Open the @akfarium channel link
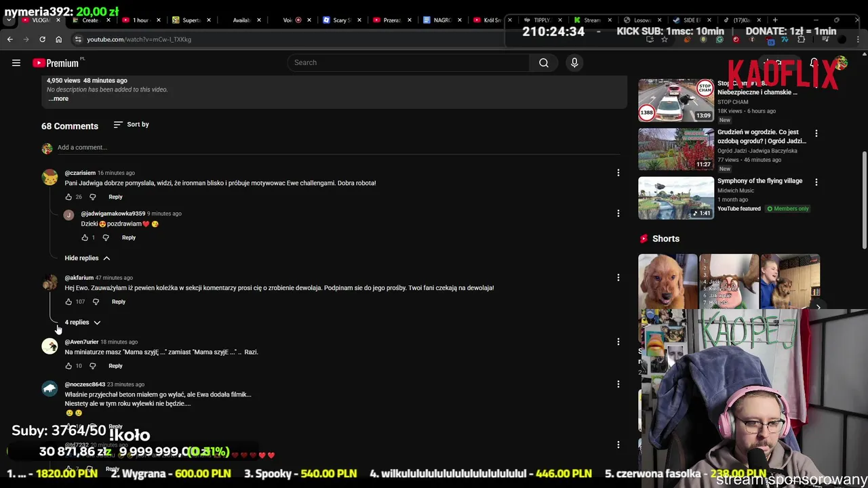 tap(79, 278)
